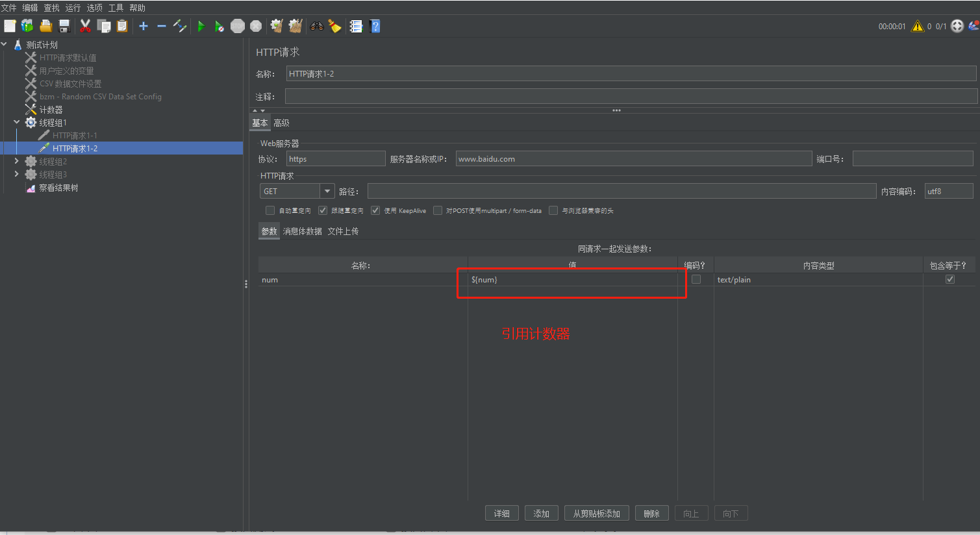Image resolution: width=980 pixels, height=535 pixels.
Task: Expand the 线程组2 tree node
Action: (x=17, y=162)
